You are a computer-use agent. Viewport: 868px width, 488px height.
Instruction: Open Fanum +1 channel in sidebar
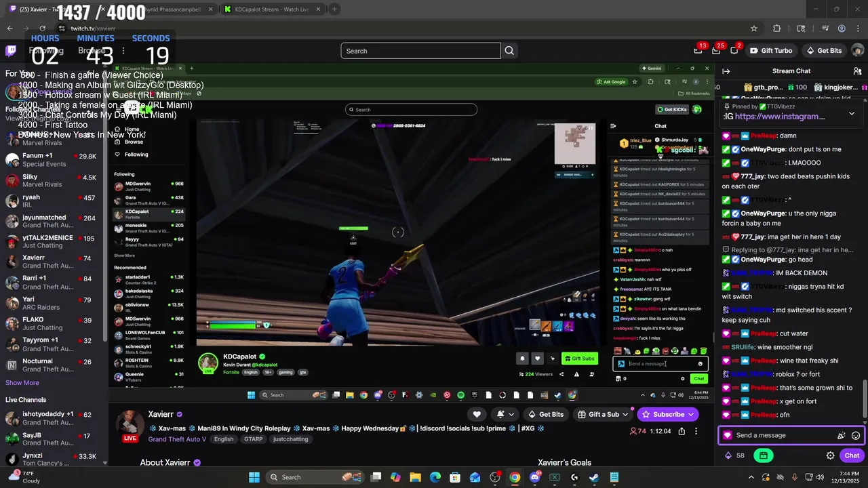point(53,160)
